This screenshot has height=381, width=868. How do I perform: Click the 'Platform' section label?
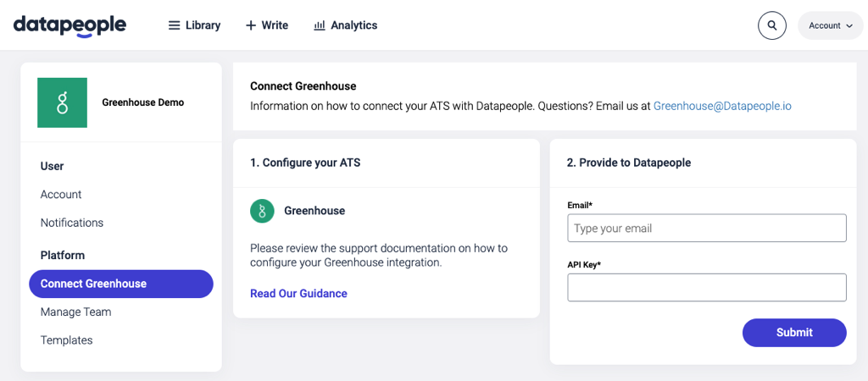click(x=63, y=256)
